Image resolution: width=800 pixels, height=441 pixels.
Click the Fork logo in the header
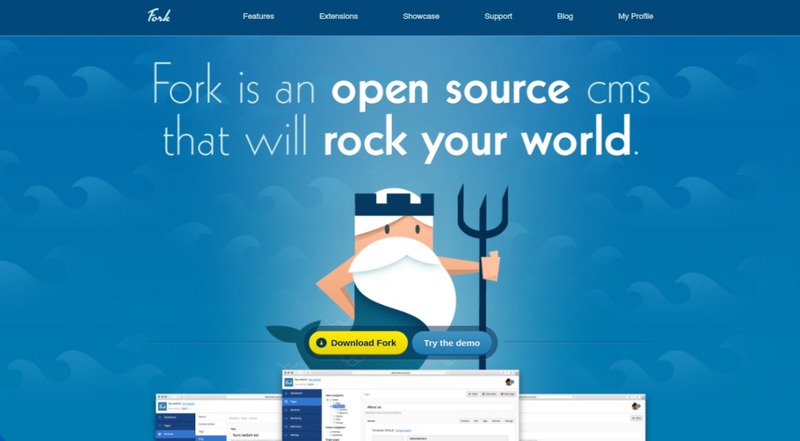coord(159,16)
